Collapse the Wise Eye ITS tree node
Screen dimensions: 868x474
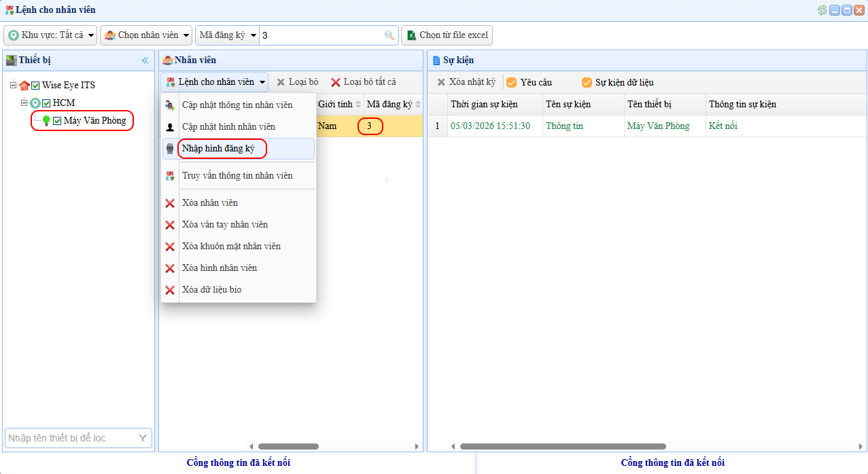click(13, 86)
